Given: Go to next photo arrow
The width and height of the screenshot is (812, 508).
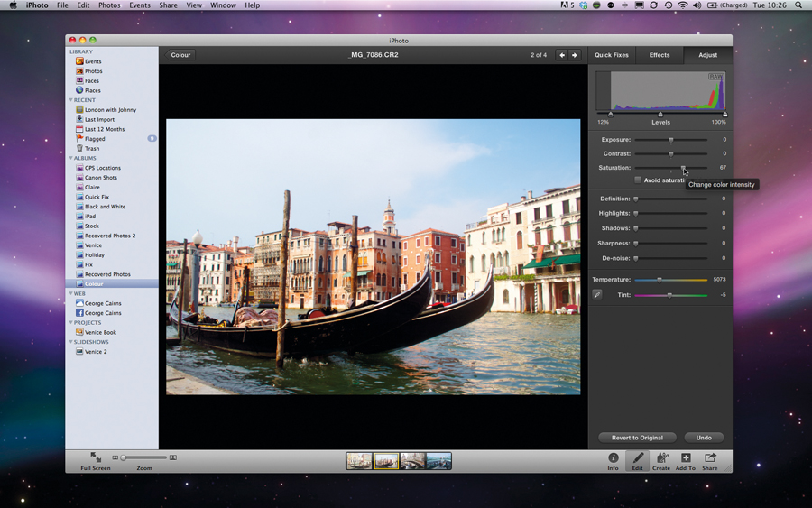Looking at the screenshot, I should click(x=574, y=55).
